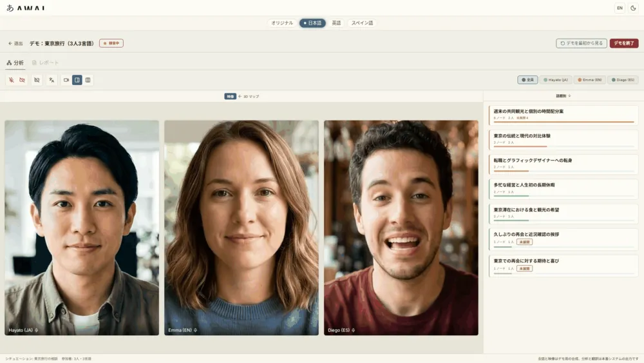Open topic 久しぶりの再会と近況確認の挨拶
This screenshot has width=644, height=363.
point(563,239)
